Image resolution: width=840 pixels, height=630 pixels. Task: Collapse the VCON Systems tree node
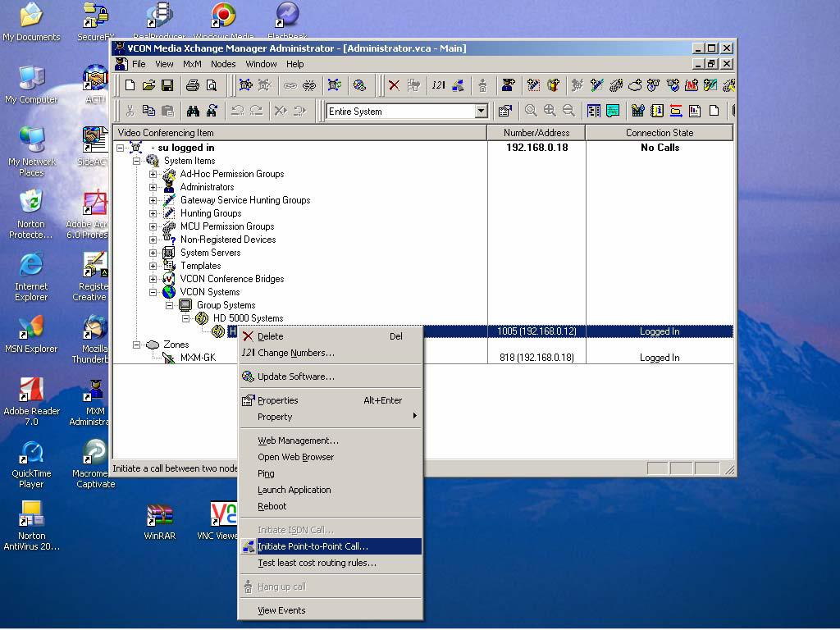pyautogui.click(x=153, y=292)
